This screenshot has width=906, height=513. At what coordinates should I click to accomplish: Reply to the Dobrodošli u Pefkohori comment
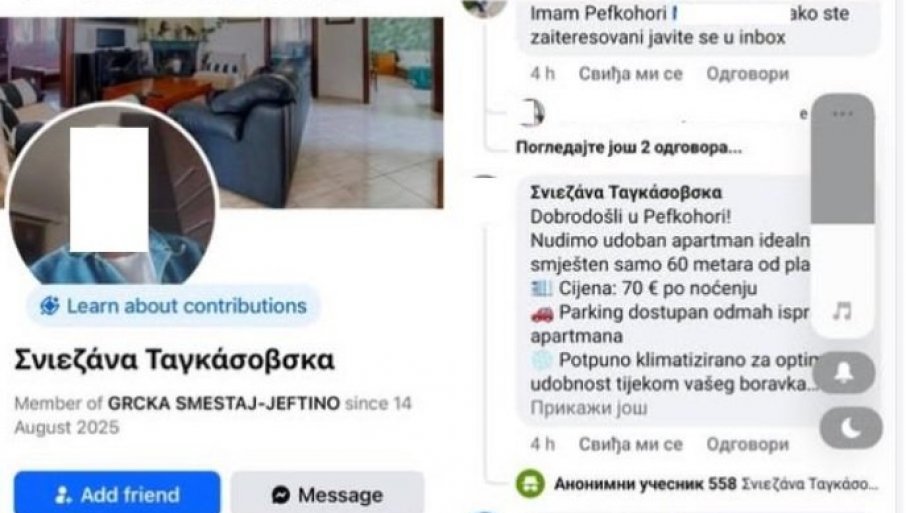[x=748, y=444]
